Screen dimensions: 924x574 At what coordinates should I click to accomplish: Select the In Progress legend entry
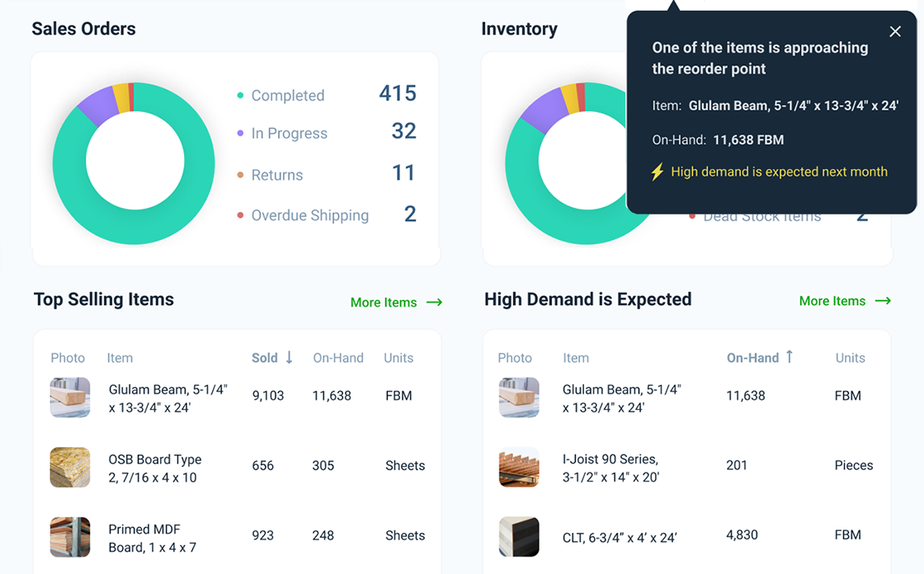289,134
